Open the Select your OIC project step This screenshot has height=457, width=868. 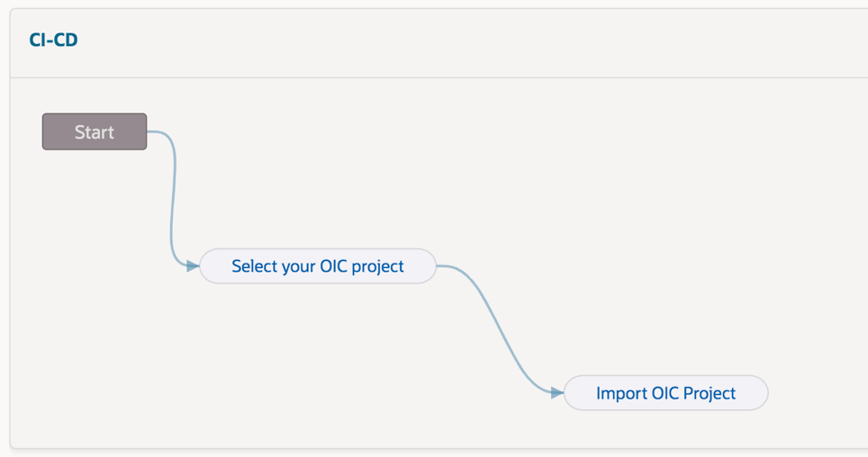tap(318, 266)
